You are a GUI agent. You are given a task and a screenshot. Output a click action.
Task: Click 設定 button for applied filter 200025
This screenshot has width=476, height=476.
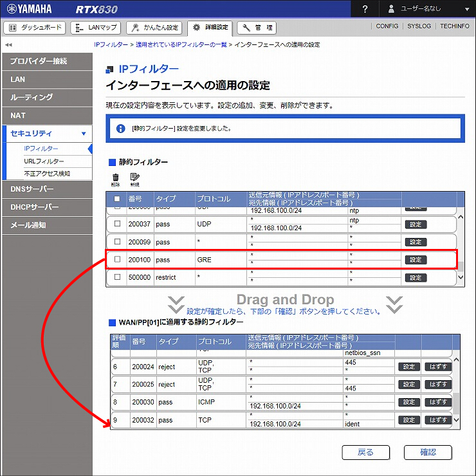(x=409, y=385)
